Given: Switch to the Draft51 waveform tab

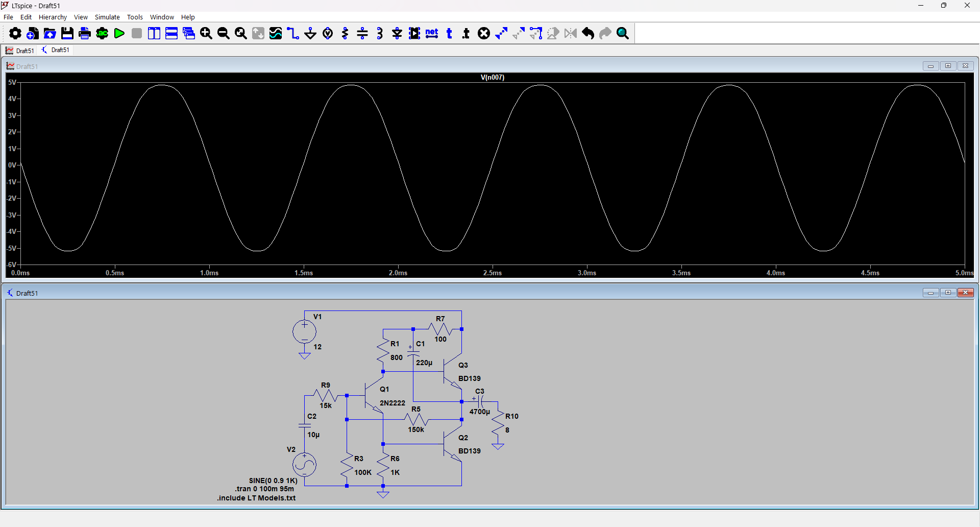Looking at the screenshot, I should point(20,50).
